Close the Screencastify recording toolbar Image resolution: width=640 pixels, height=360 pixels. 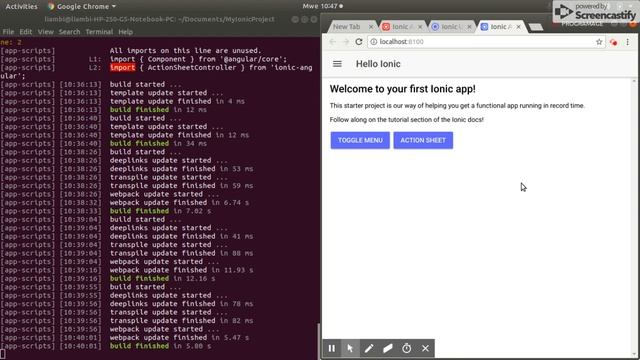(x=425, y=349)
